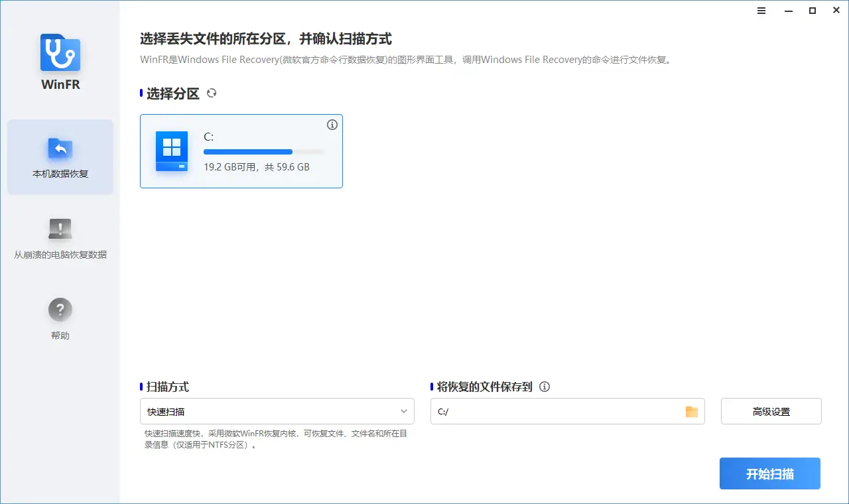Select the C: partition card
The height and width of the screenshot is (504, 849).
click(x=241, y=151)
